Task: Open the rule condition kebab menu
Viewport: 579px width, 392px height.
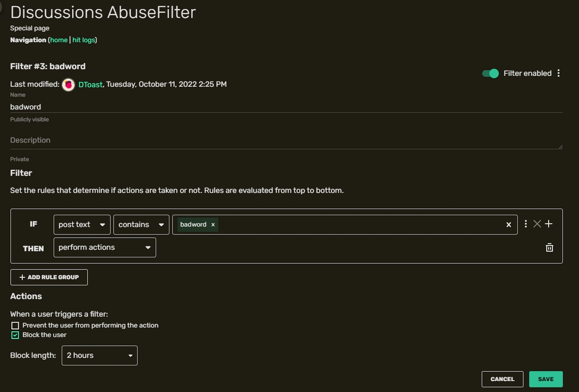Action: pyautogui.click(x=525, y=224)
